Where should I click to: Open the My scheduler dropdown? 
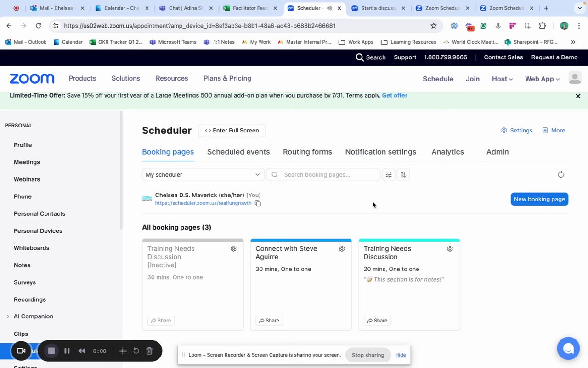[203, 175]
